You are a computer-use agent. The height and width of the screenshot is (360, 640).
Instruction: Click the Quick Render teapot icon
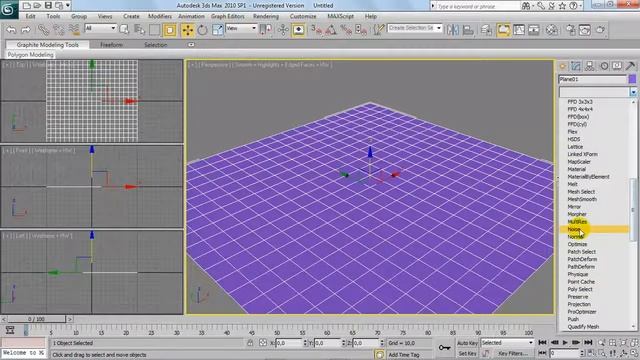(x=600, y=29)
